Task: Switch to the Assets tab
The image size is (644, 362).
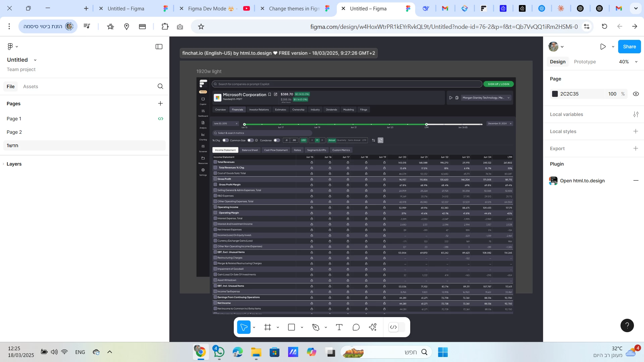Action: [31, 86]
